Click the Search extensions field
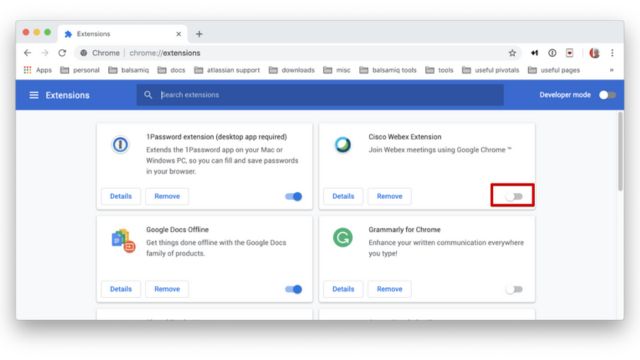640x360 pixels. (x=320, y=95)
